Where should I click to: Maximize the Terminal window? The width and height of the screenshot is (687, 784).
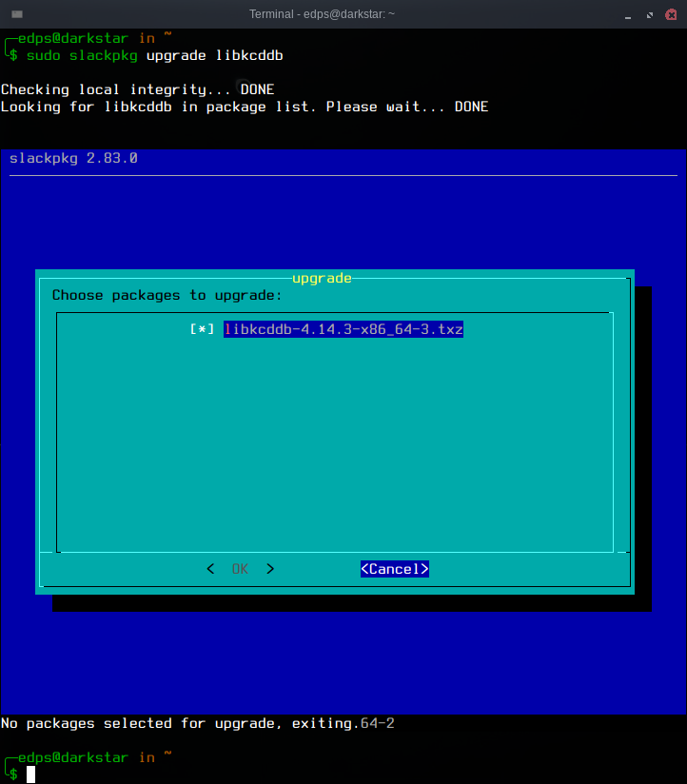tap(650, 15)
